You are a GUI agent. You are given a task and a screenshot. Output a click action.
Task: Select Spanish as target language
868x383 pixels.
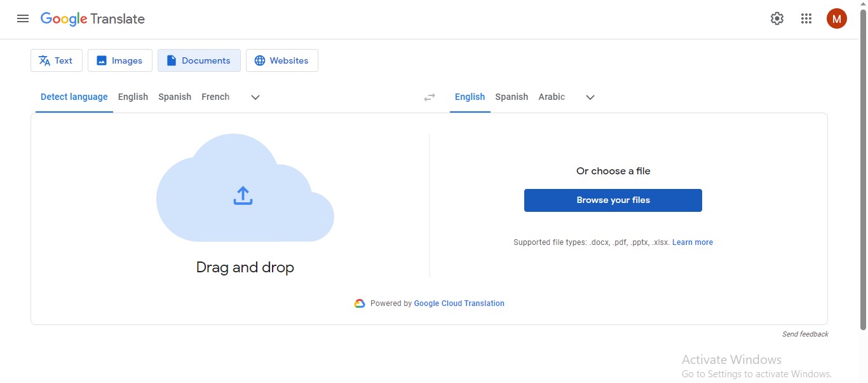pos(512,97)
